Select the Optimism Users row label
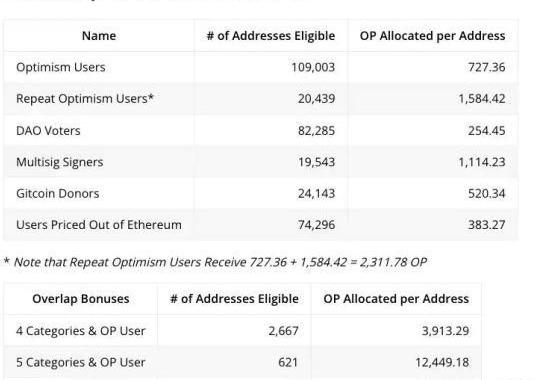 [x=61, y=67]
